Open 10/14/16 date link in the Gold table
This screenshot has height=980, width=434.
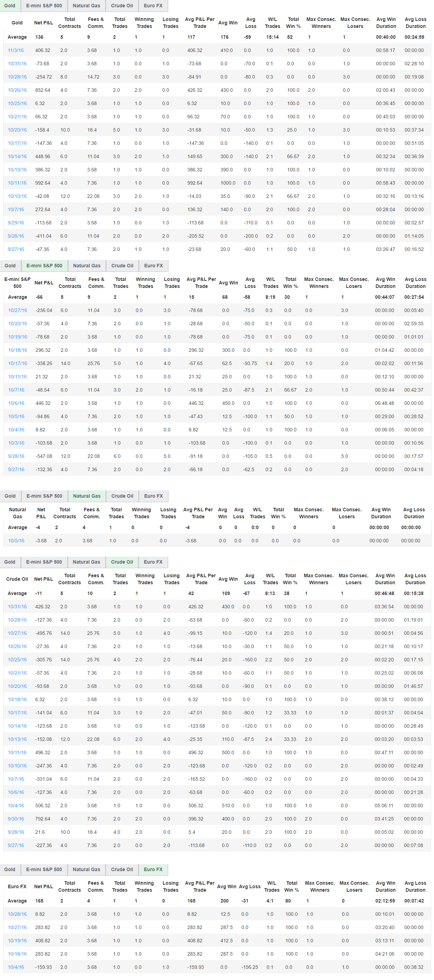(x=17, y=156)
